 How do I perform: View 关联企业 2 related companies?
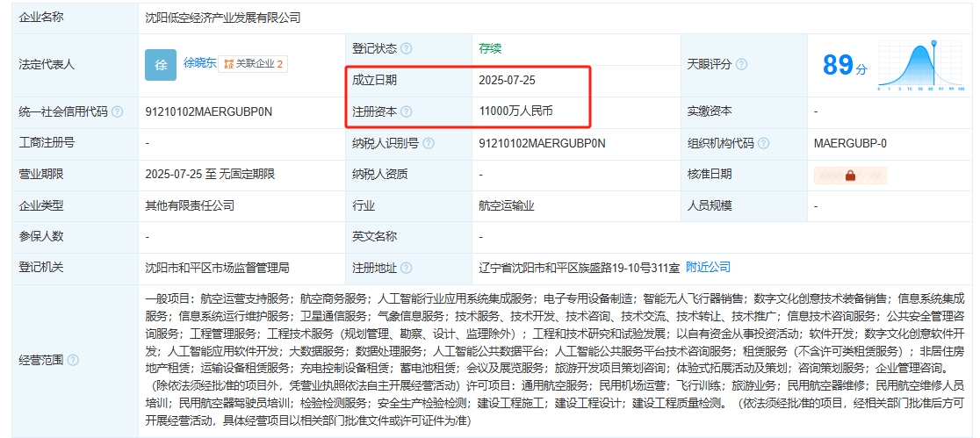253,64
